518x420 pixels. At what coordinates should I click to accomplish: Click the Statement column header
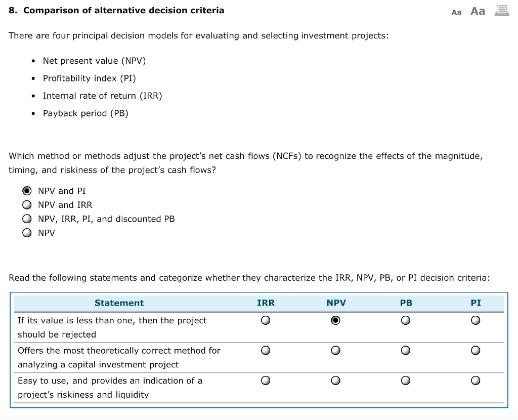tap(119, 303)
